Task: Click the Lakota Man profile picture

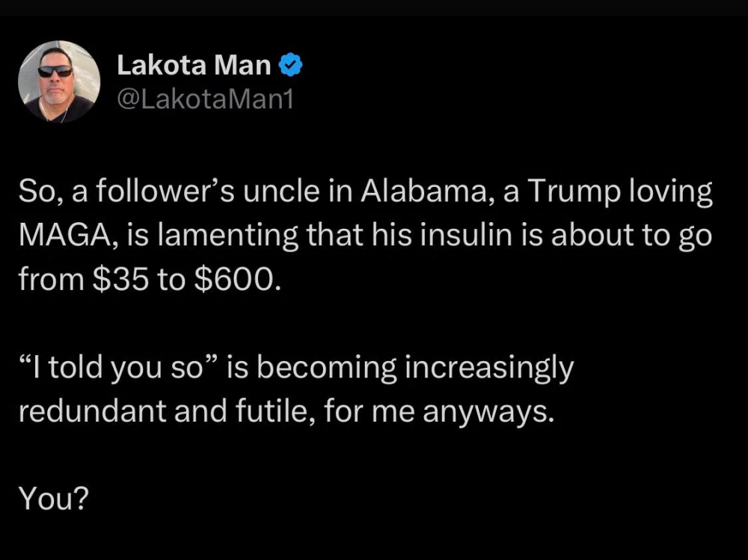Action: [x=59, y=81]
